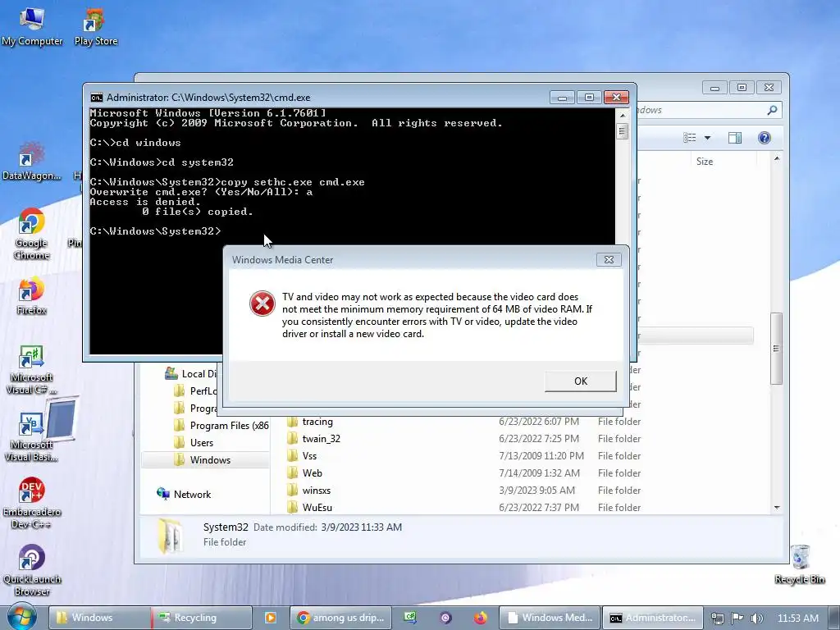
Task: Click cmd.exe title bar icon
Action: [97, 98]
